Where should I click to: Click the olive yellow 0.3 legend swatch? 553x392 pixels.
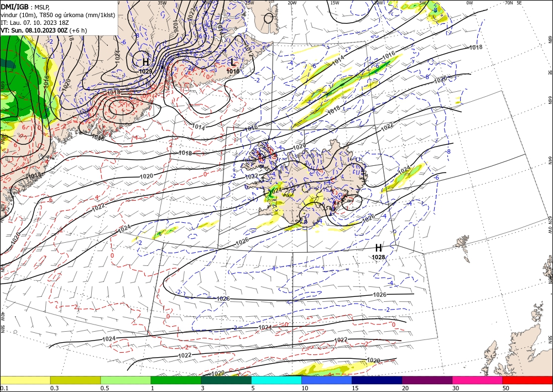coord(75,380)
